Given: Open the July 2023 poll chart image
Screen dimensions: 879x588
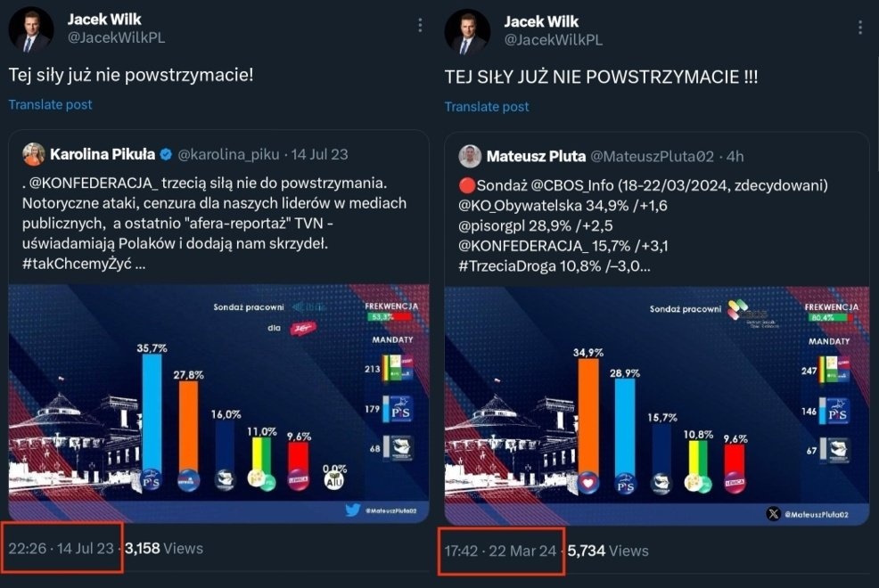Looking at the screenshot, I should [218, 403].
